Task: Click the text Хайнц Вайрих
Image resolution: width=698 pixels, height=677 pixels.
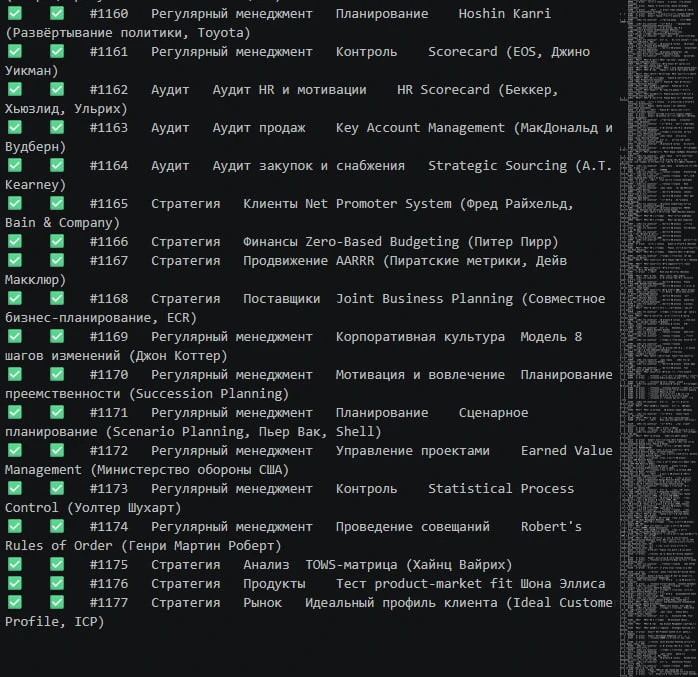Action: (459, 565)
